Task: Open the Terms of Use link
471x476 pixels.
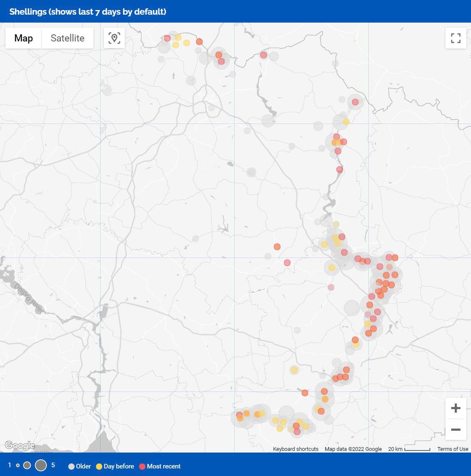Action: [x=453, y=449]
